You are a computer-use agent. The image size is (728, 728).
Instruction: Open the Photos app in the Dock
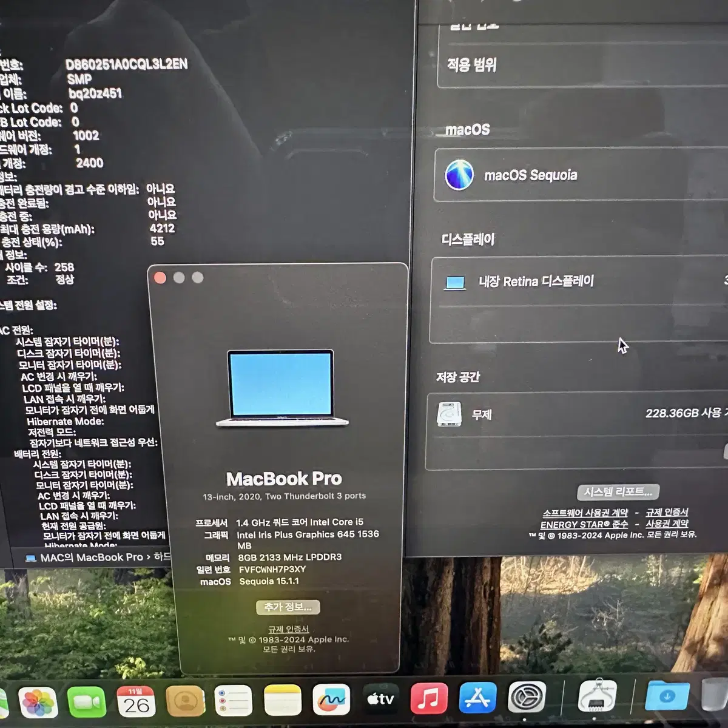click(38, 703)
